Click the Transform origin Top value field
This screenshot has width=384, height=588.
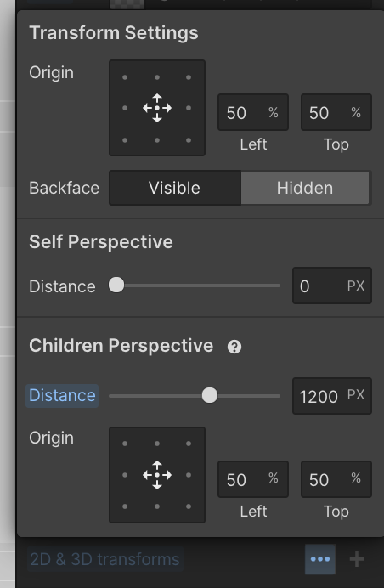point(336,112)
